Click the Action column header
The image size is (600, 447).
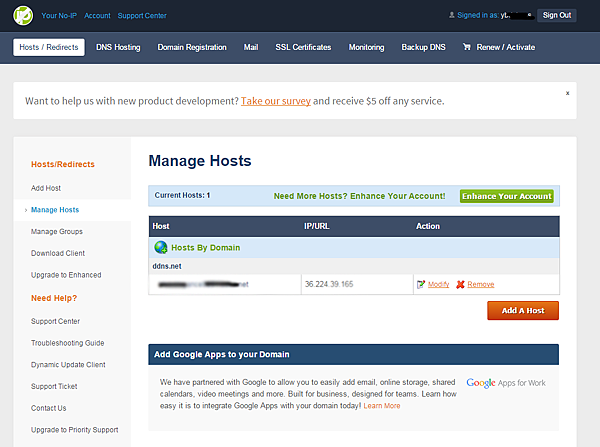[x=428, y=226]
